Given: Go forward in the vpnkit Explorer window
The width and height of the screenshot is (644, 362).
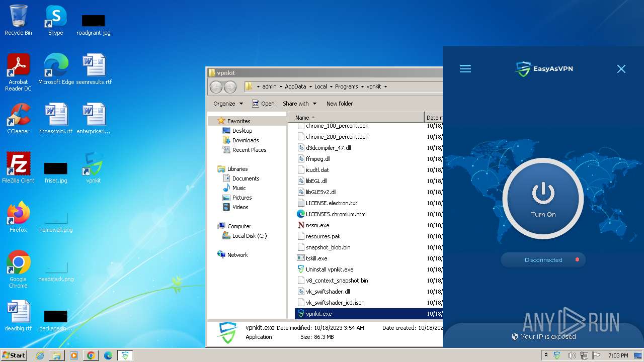Looking at the screenshot, I should tap(230, 86).
